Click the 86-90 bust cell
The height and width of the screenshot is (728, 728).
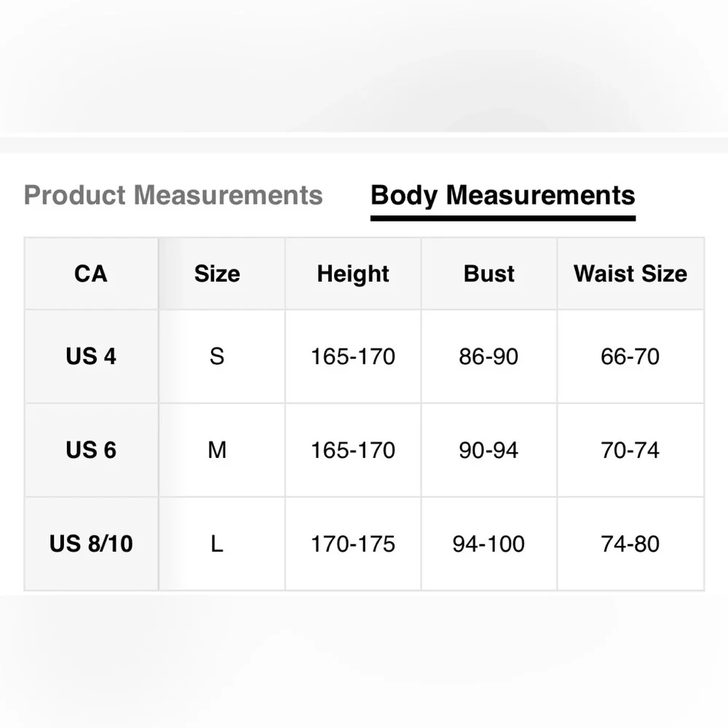tap(488, 356)
